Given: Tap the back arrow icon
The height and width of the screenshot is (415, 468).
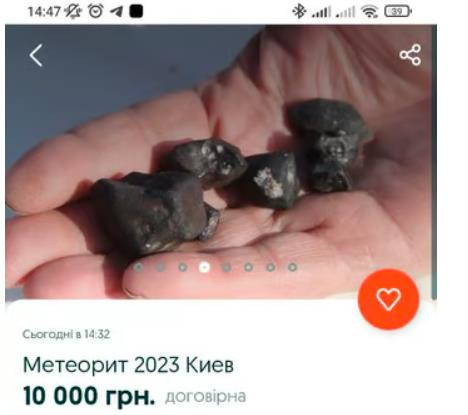Looking at the screenshot, I should 36,55.
